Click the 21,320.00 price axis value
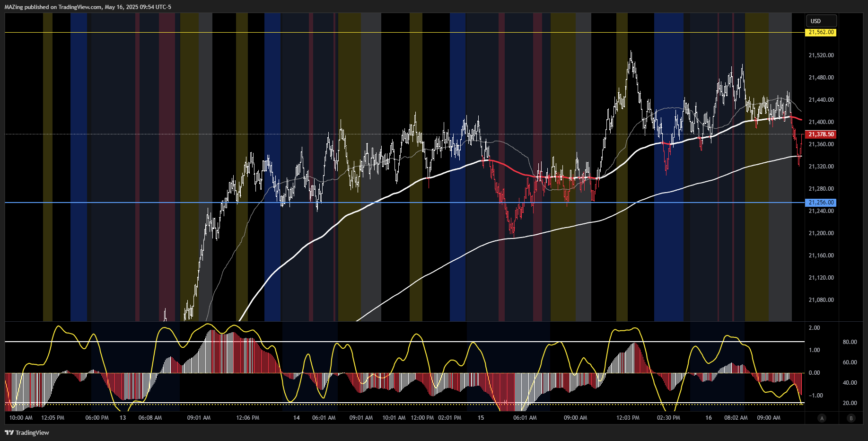 [x=821, y=167]
